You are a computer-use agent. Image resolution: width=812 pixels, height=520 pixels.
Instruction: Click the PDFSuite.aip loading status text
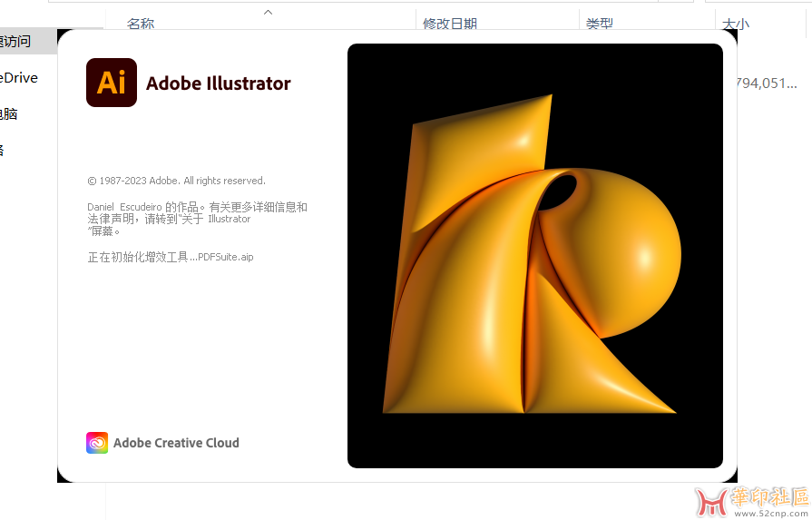(x=171, y=257)
